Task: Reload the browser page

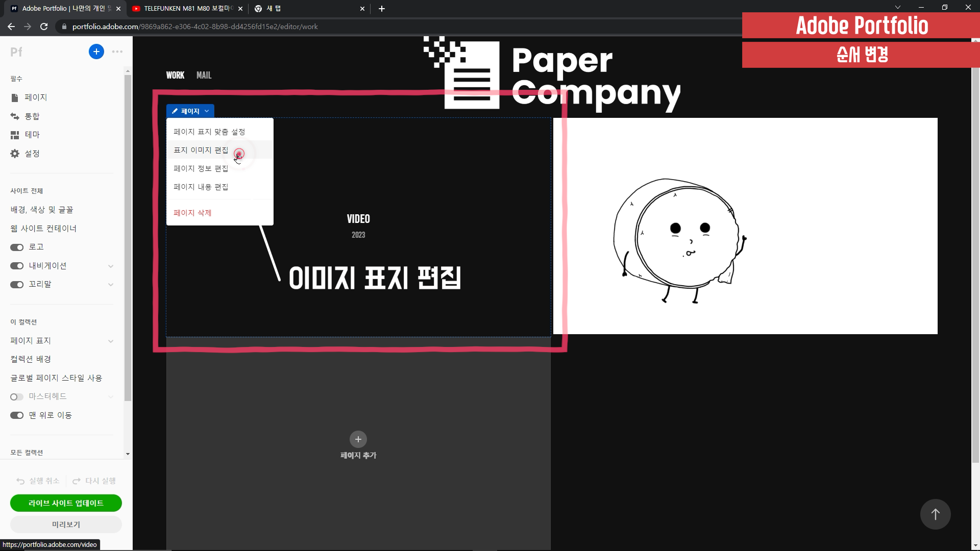Action: click(44, 27)
